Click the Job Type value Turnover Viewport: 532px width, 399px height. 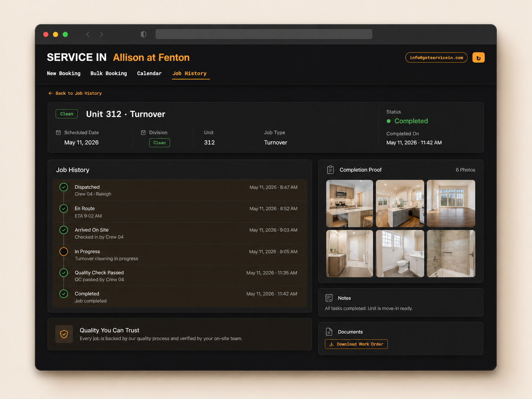276,143
